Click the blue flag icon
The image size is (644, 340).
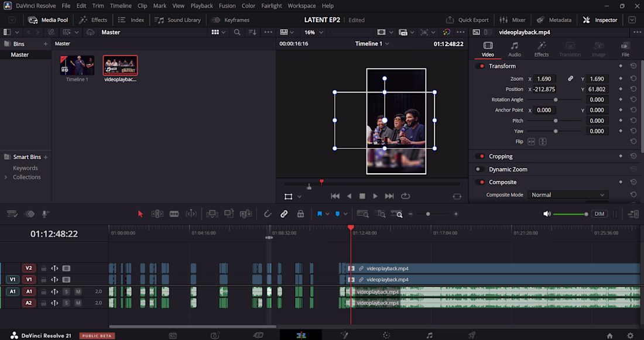pos(320,214)
